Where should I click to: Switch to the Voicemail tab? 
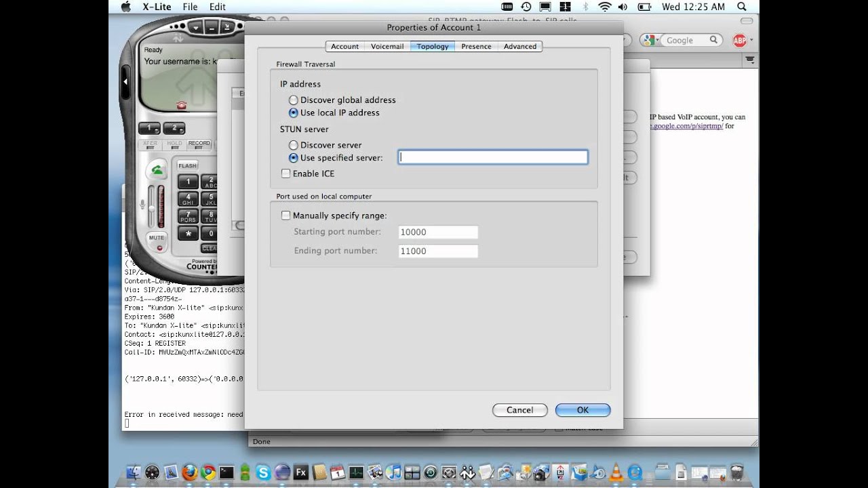(x=387, y=46)
